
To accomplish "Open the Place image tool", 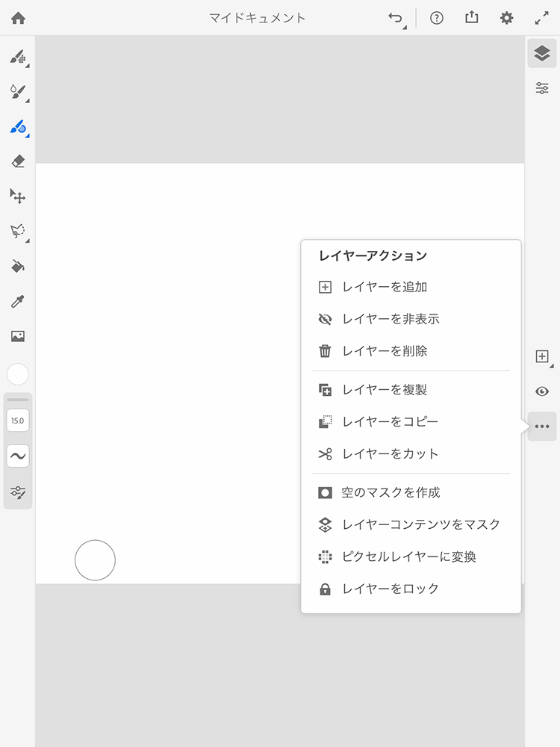I will tap(18, 336).
